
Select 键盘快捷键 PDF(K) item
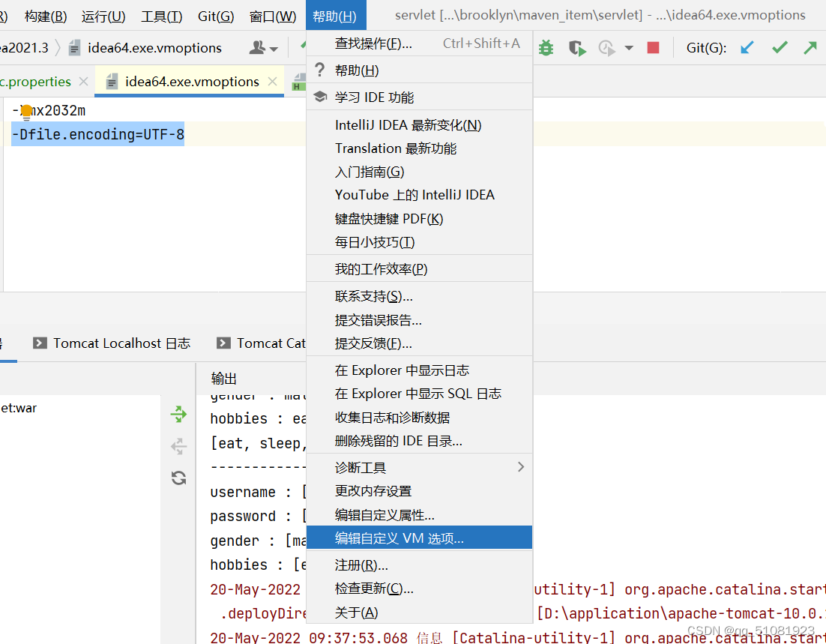pyautogui.click(x=419, y=219)
